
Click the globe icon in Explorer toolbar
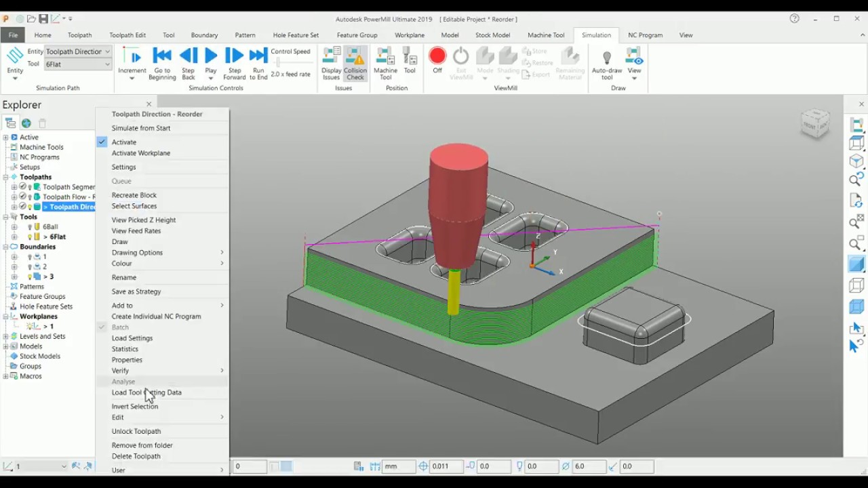click(26, 123)
